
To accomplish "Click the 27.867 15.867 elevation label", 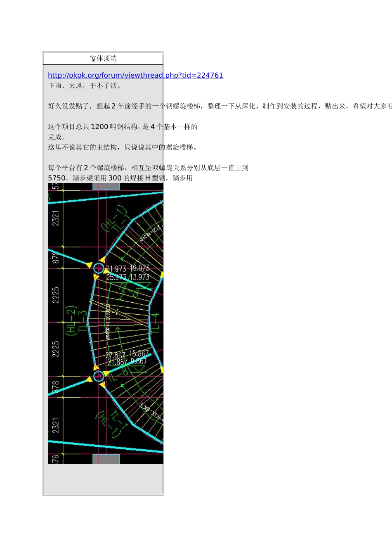I will tap(127, 354).
